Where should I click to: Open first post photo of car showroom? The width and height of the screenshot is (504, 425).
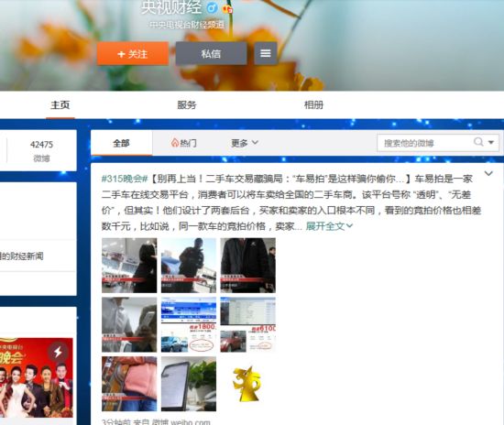(129, 266)
